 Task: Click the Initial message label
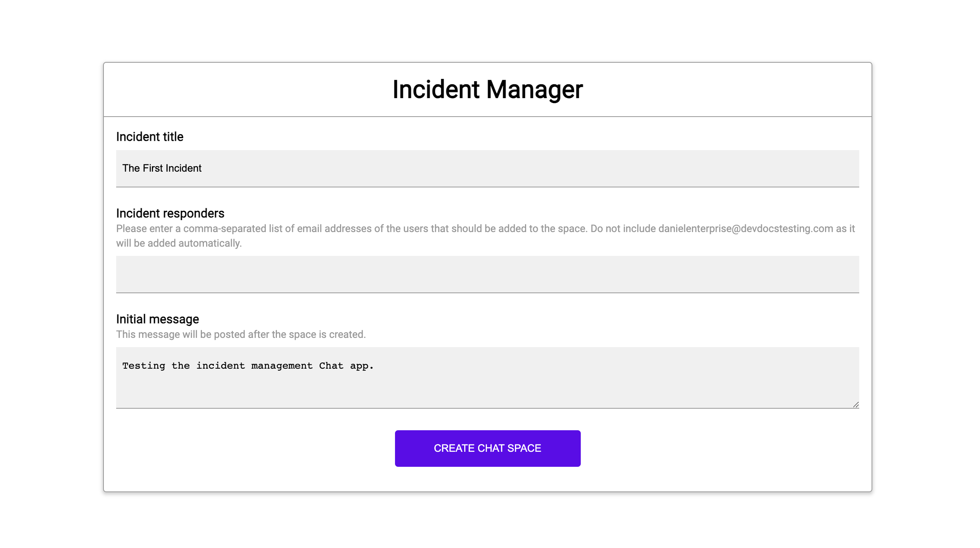click(158, 319)
